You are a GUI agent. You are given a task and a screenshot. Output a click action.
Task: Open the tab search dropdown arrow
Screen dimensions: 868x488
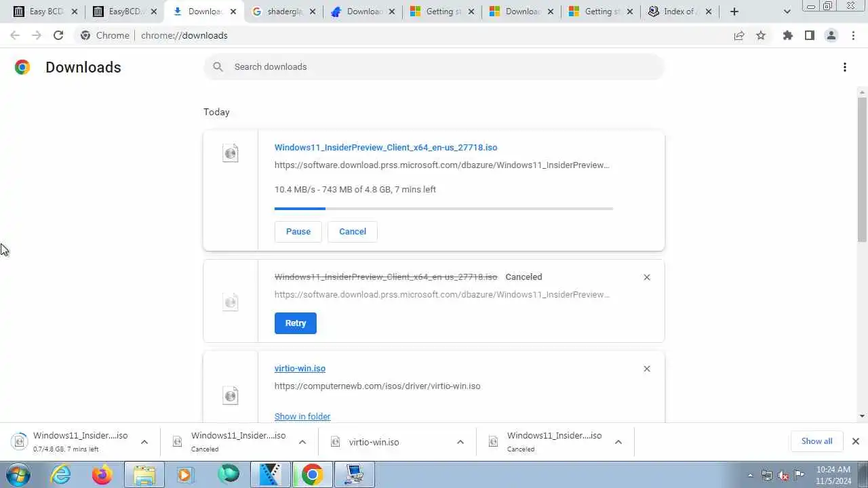tap(787, 12)
